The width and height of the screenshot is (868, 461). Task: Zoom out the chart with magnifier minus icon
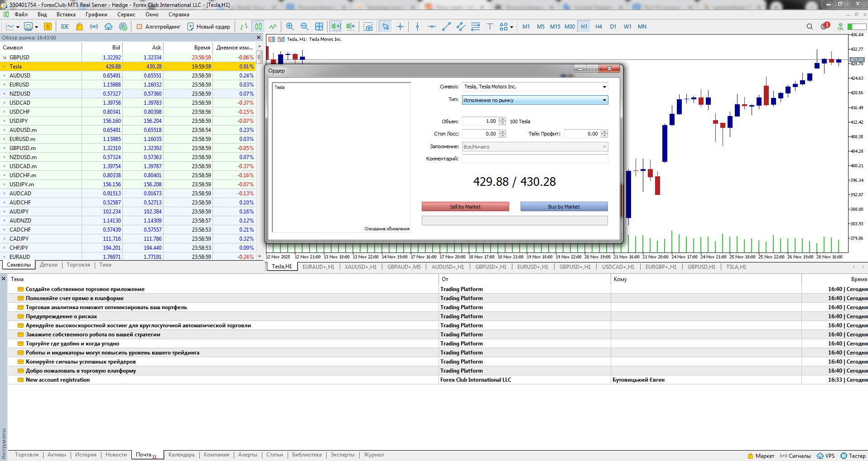point(304,27)
